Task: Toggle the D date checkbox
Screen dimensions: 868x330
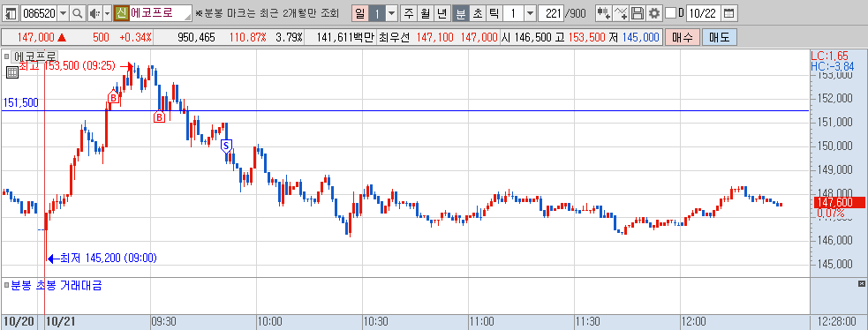Action: (670, 12)
